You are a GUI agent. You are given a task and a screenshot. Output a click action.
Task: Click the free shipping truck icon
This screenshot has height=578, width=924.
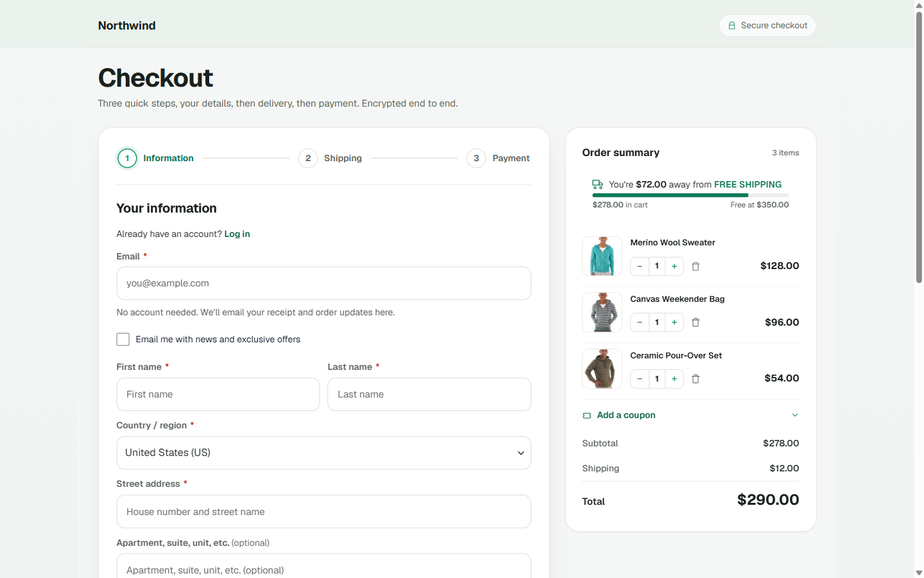(x=597, y=184)
